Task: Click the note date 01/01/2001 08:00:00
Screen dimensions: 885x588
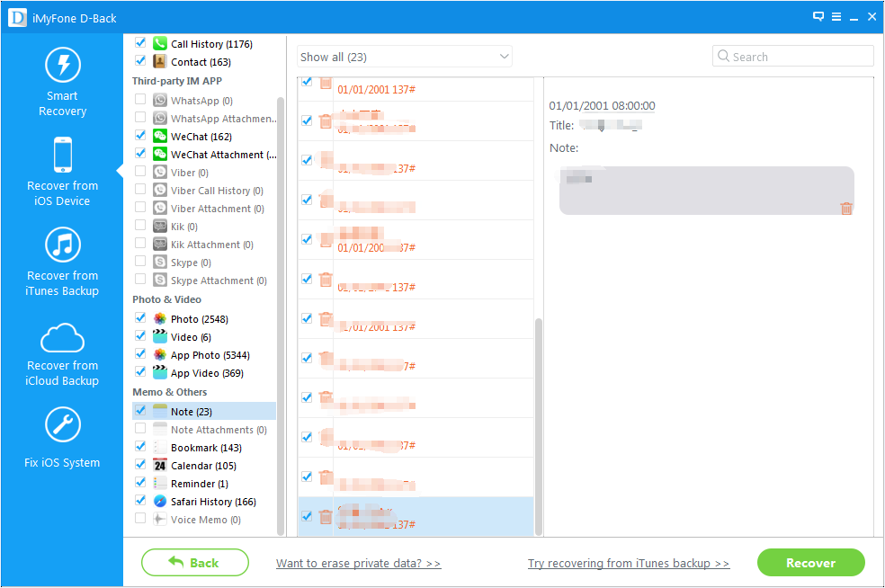Action: pos(602,105)
